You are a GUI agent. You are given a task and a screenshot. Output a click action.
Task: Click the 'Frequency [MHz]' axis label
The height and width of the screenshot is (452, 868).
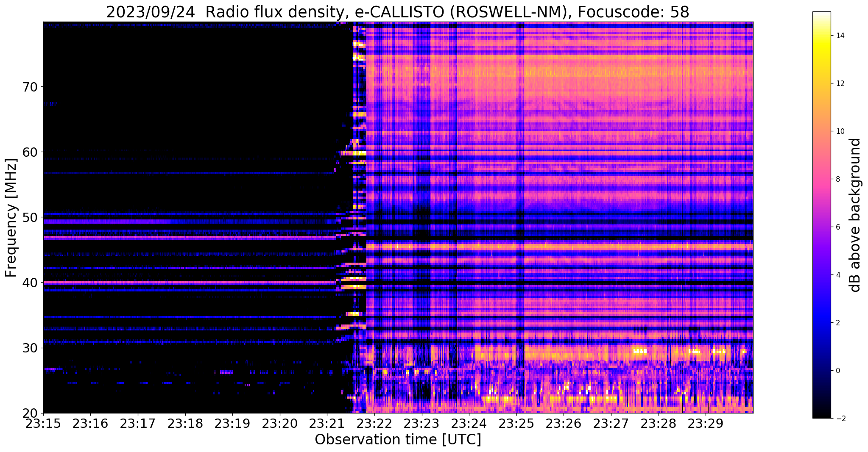pos(11,218)
